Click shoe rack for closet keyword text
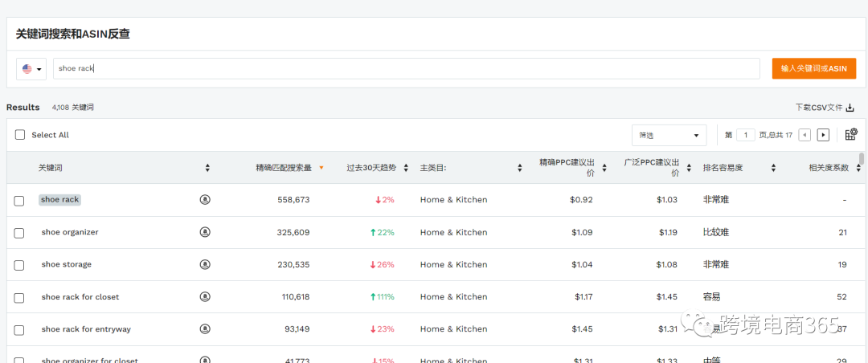This screenshot has width=868, height=363. 80,297
